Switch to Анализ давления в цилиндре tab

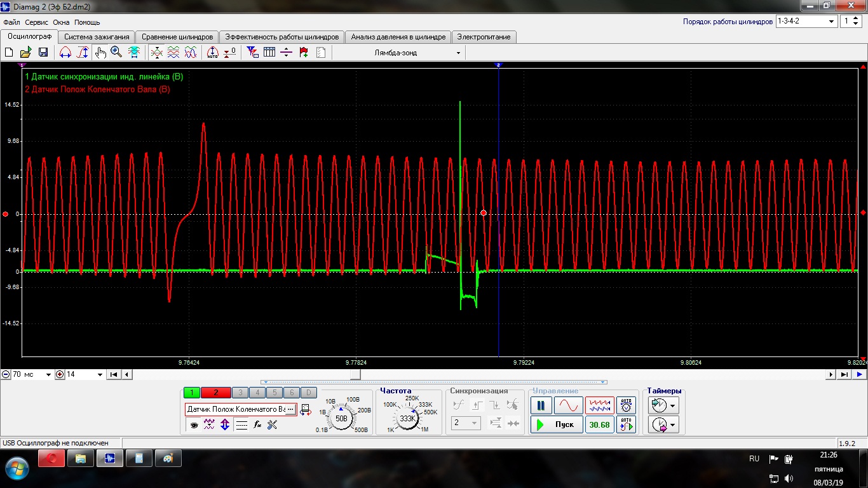(398, 37)
